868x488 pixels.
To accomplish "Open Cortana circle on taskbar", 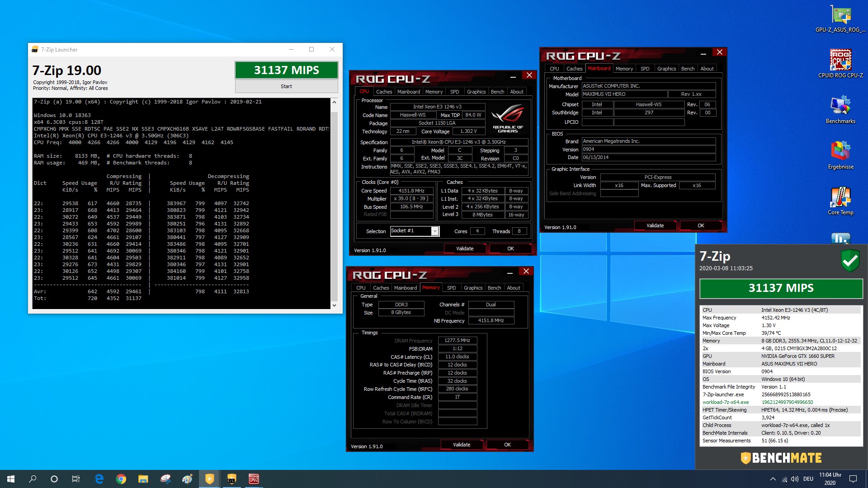I will point(54,479).
